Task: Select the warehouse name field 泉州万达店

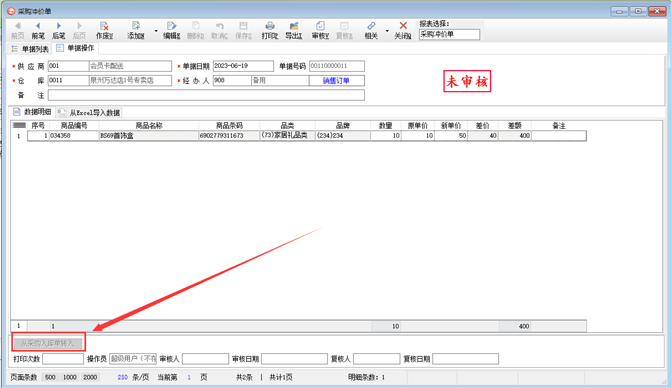Action: (130, 80)
